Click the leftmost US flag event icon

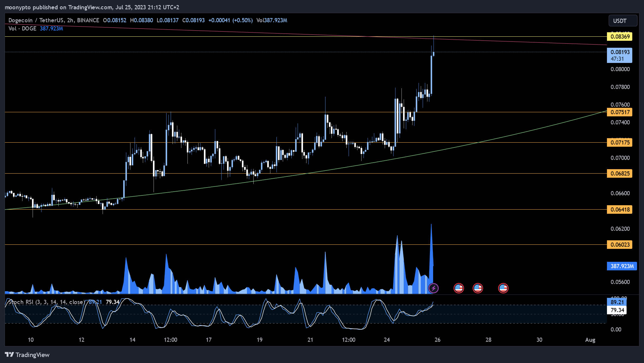(459, 288)
